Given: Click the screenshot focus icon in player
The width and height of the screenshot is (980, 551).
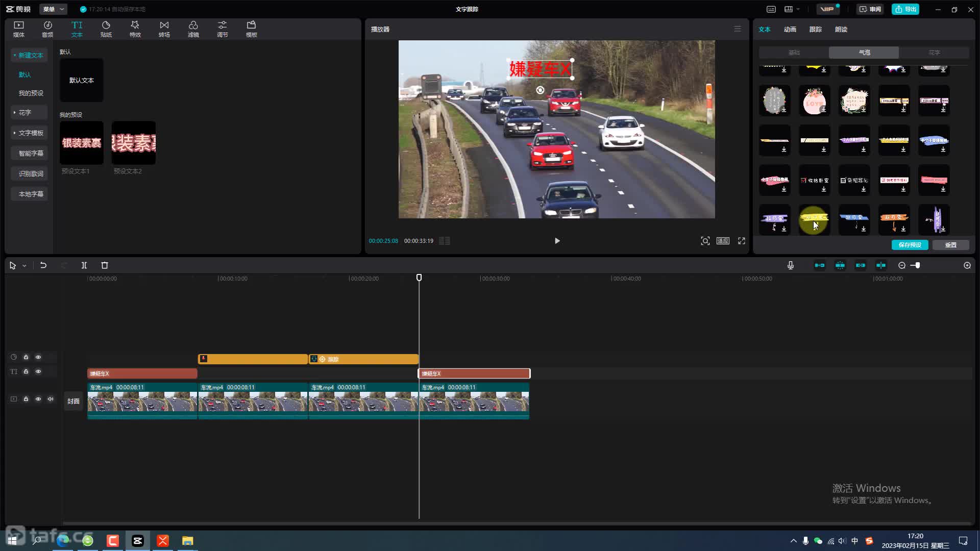Looking at the screenshot, I should pos(705,241).
